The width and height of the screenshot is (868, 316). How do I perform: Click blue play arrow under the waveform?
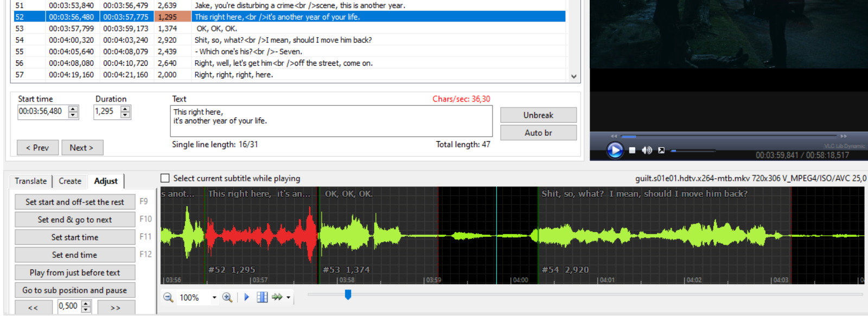(x=247, y=298)
